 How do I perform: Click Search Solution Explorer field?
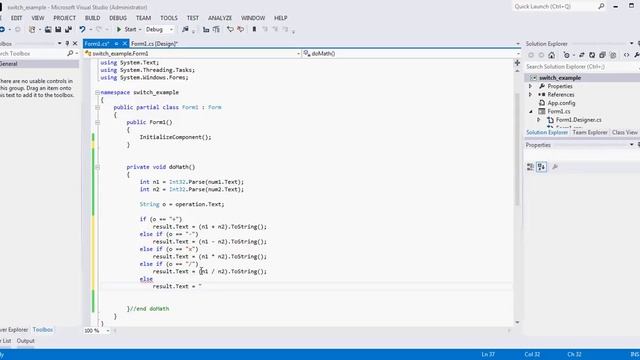coord(582,67)
